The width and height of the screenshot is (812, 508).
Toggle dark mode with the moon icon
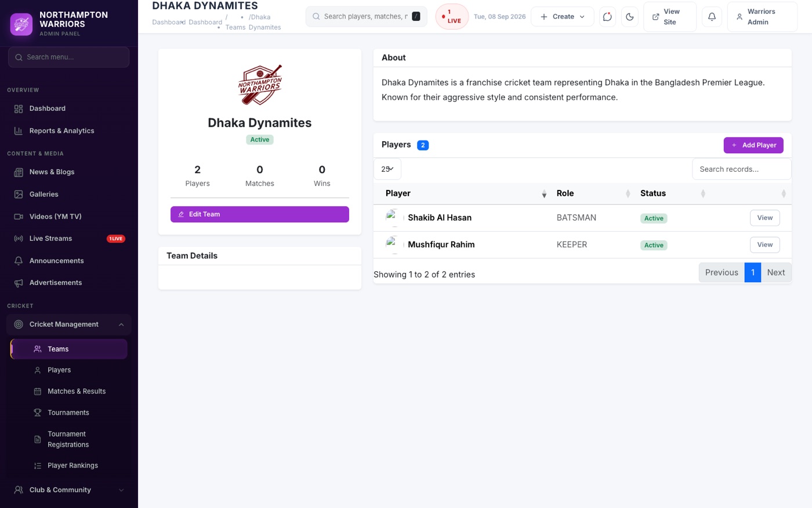(x=630, y=17)
